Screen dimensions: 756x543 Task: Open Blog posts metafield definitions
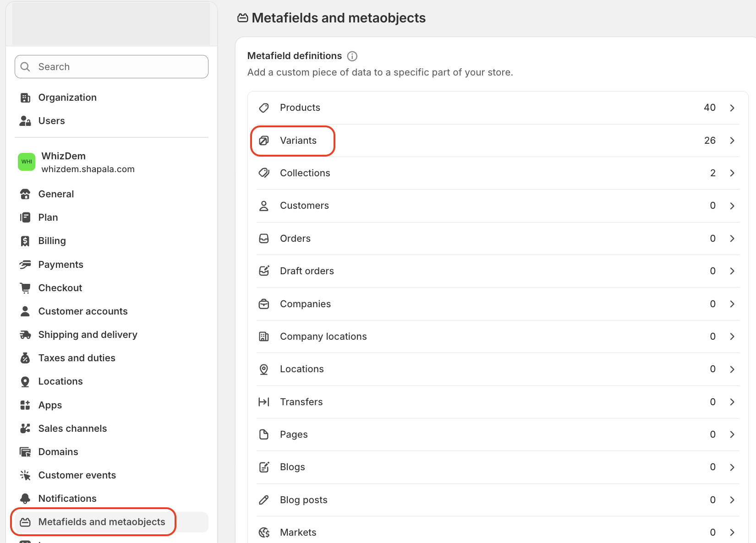point(498,500)
